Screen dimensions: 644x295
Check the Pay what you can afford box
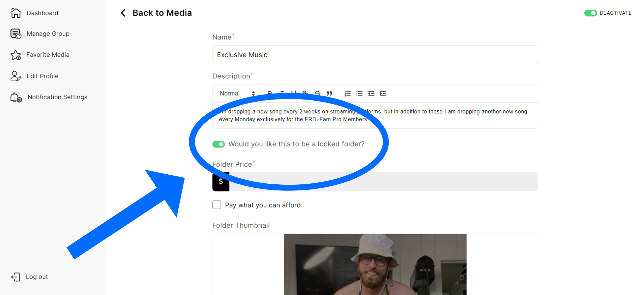point(217,205)
